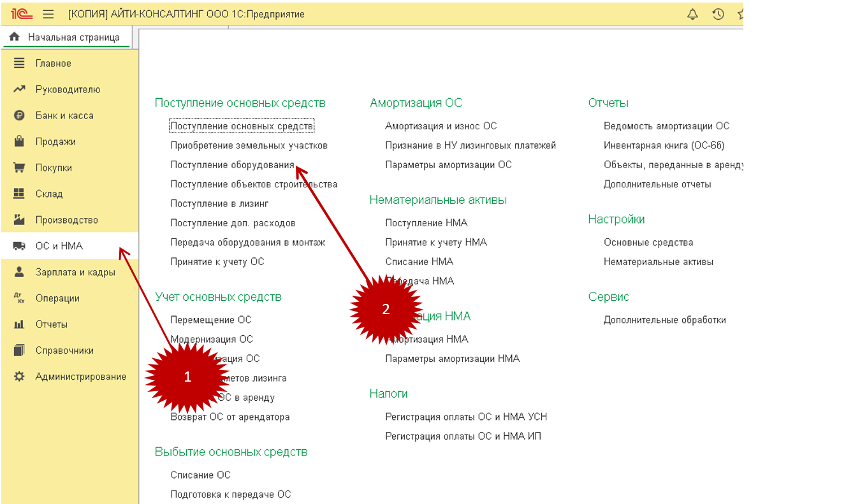
Task: Open Основные средства under Настройки
Action: (648, 242)
